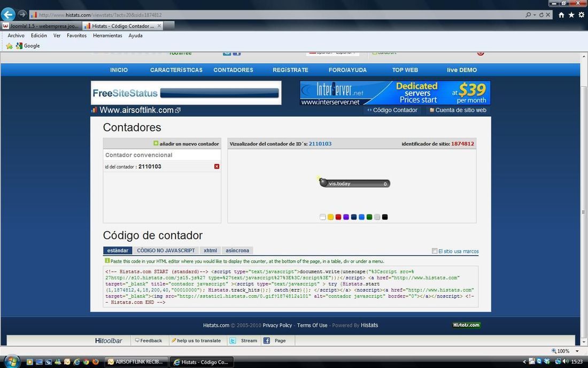Open CARACTERÍSTICAS in site navigation
588x368 pixels.
(x=176, y=70)
